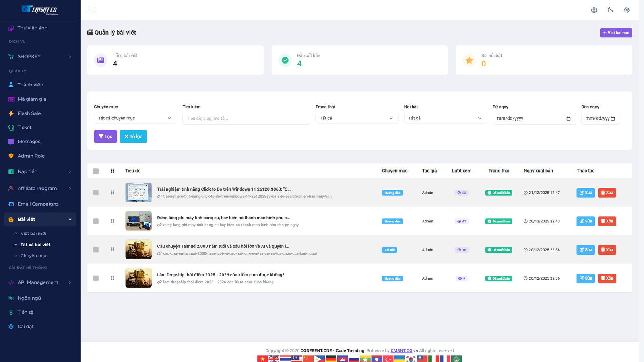The image size is (644, 362).
Task: Open the Ticket section icon
Action: click(x=11, y=127)
